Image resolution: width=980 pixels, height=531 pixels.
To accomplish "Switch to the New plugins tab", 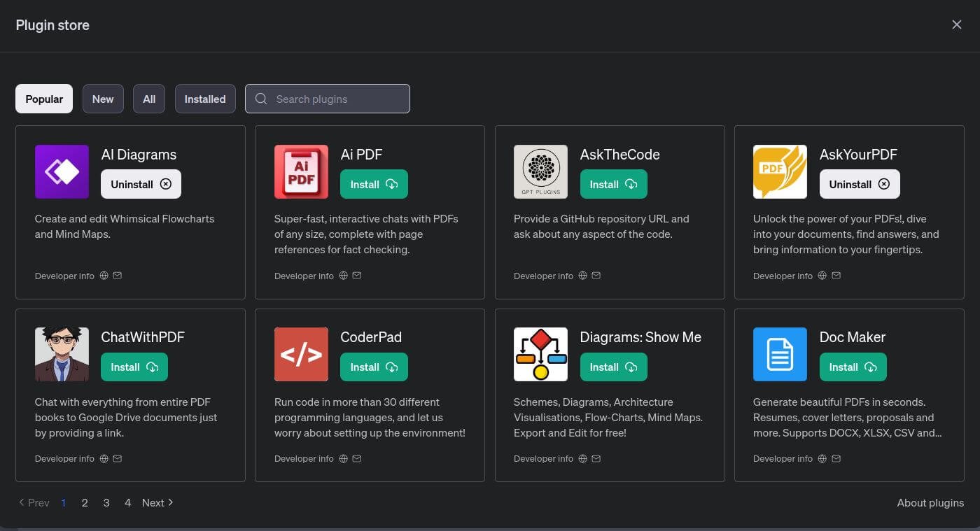I will (x=103, y=99).
